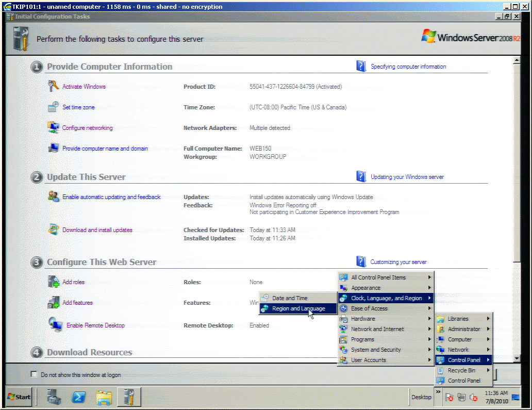Click the network status tray icon
532x410 pixels.
[461, 397]
